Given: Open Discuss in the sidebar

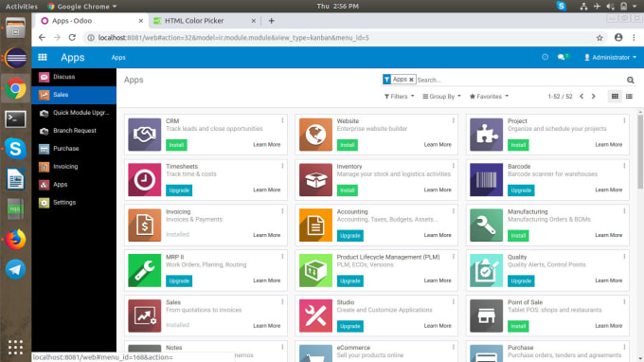Looking at the screenshot, I should coord(74,77).
